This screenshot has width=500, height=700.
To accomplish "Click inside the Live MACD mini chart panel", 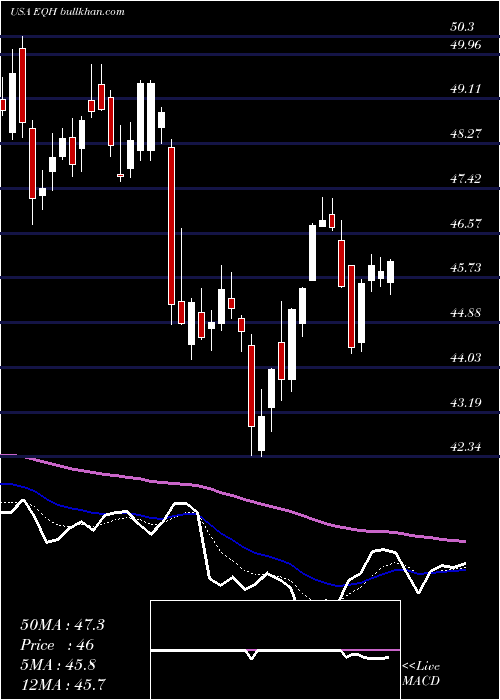I will click(x=275, y=650).
